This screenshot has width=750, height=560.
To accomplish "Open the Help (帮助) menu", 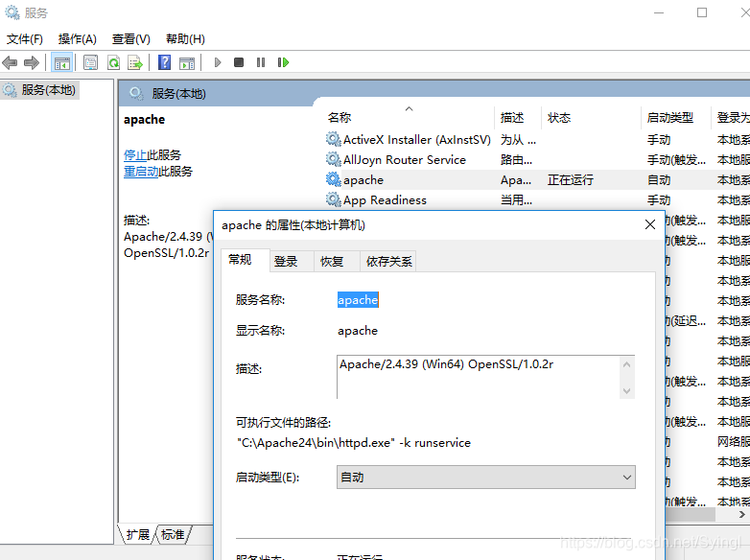I will point(185,39).
